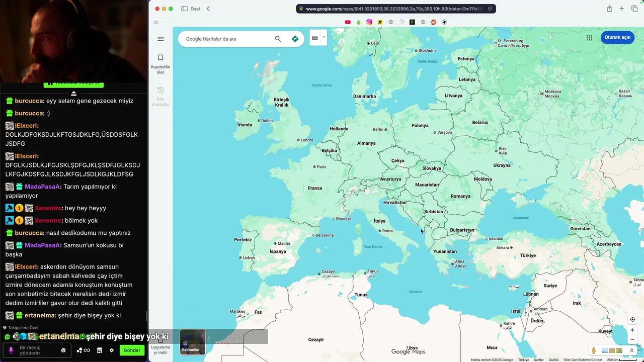Open the Instagram bookmark favicon
644x362 pixels.
coord(369,22)
